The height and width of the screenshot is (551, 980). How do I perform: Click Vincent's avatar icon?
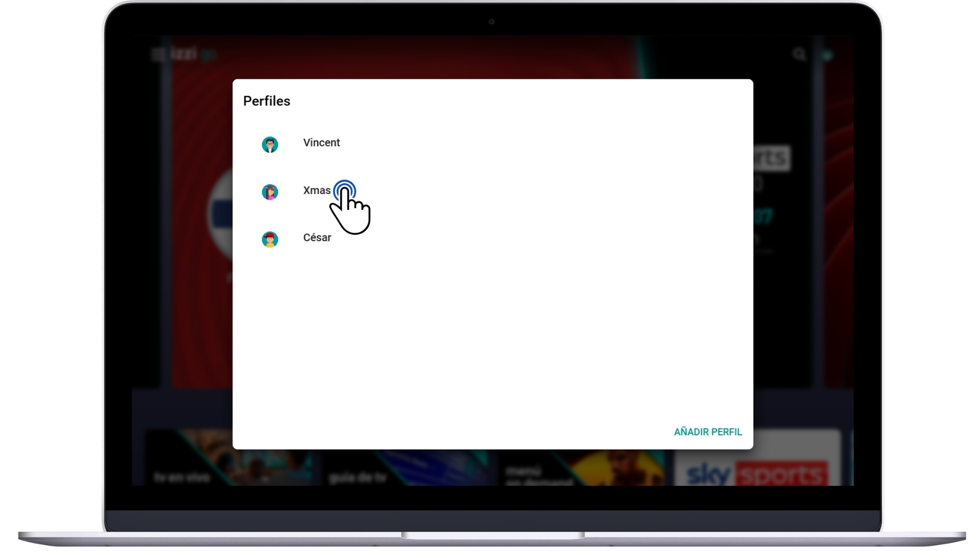pos(270,145)
